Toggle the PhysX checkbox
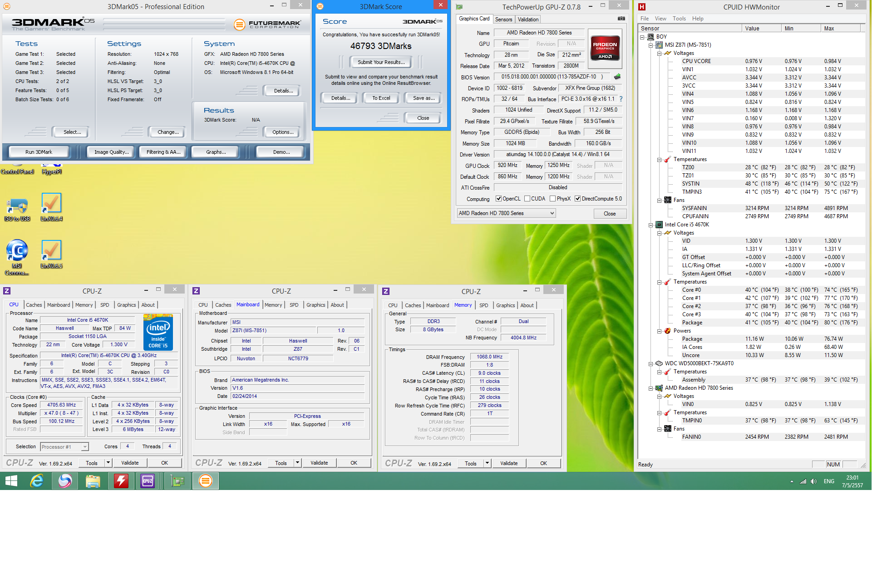This screenshot has width=872, height=588. pos(552,199)
